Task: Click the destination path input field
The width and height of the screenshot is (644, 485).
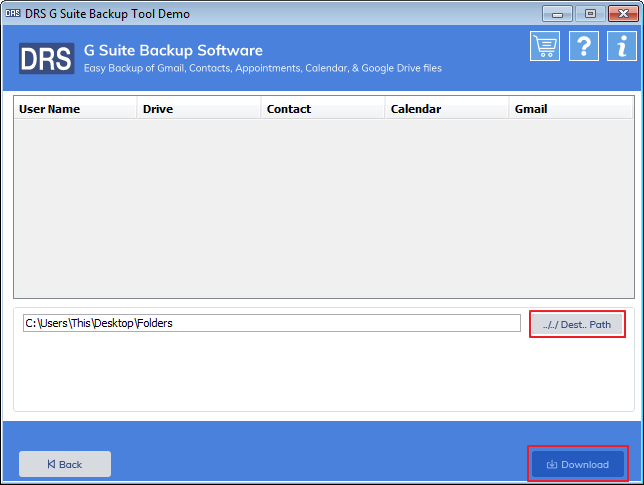Action: coord(272,323)
